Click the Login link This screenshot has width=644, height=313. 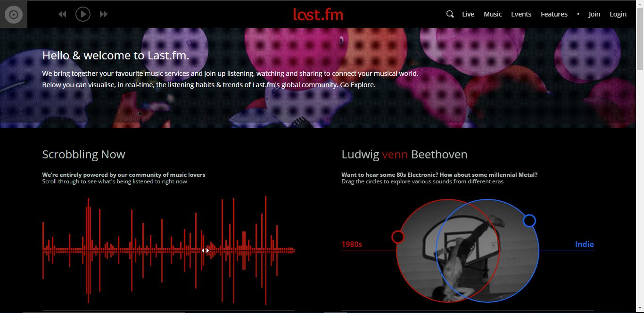pos(618,14)
